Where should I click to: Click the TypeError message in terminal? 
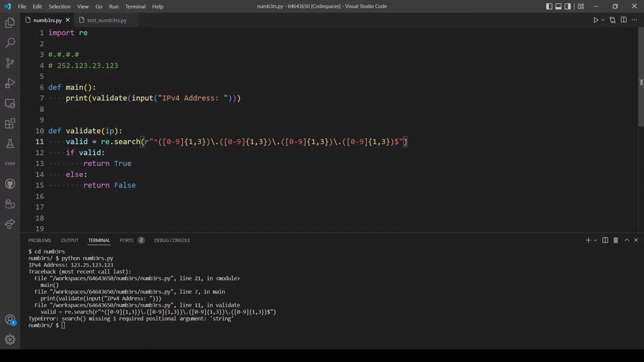[x=131, y=319]
